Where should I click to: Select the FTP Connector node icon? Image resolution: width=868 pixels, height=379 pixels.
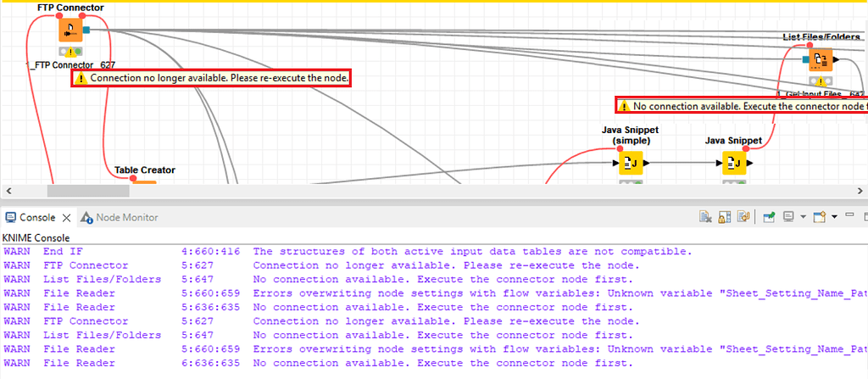click(70, 30)
